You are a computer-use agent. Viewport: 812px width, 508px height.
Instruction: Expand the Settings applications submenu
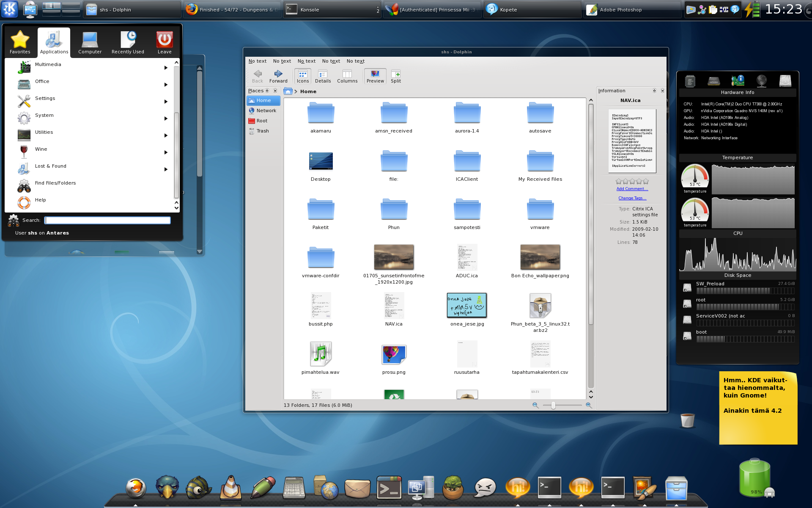pyautogui.click(x=166, y=102)
